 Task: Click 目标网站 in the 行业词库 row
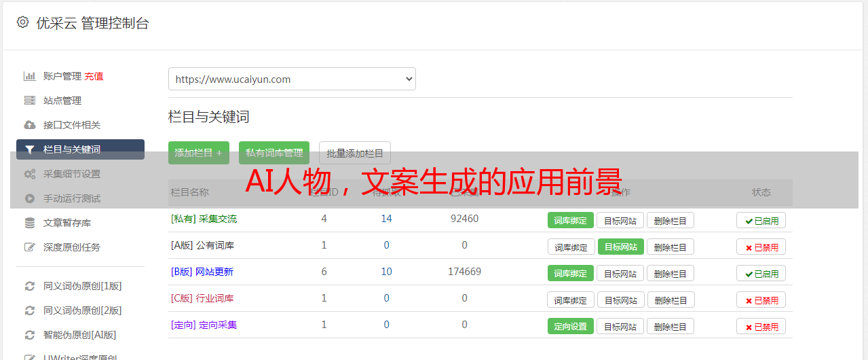[620, 300]
